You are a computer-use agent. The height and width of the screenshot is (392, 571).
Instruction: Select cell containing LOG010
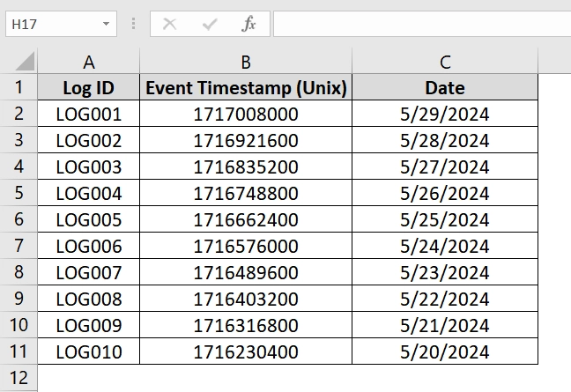click(x=88, y=351)
